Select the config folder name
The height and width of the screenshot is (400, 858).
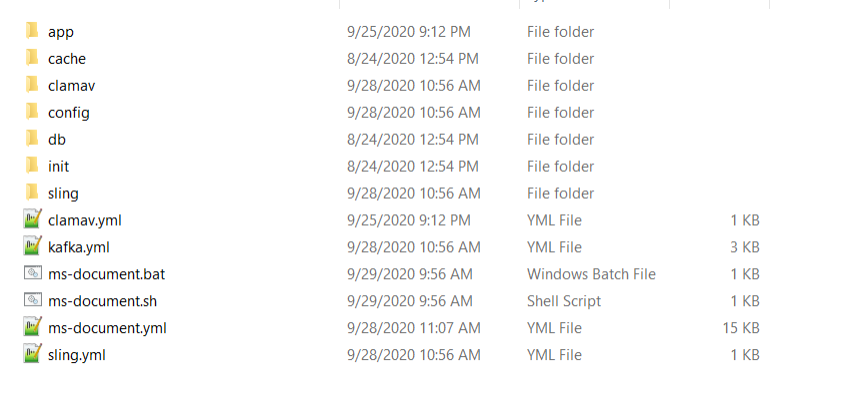click(x=69, y=112)
